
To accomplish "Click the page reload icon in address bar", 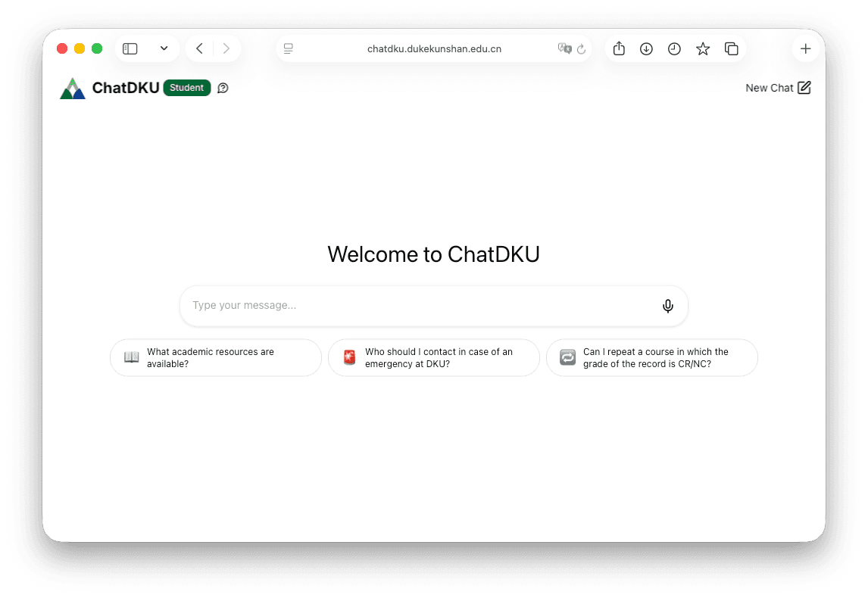I will 581,48.
